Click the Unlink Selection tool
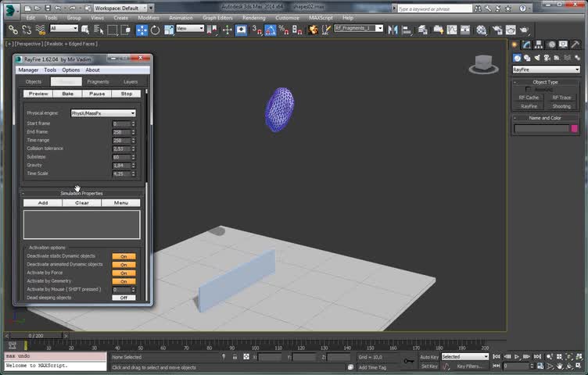 click(x=27, y=30)
